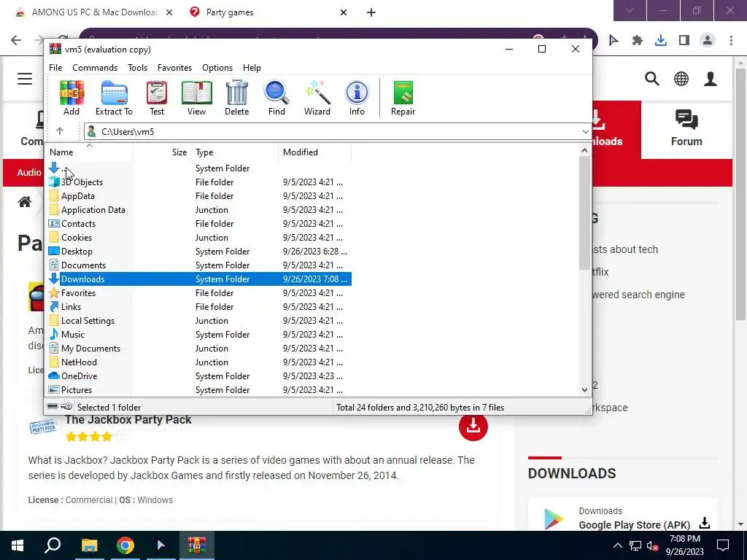The width and height of the screenshot is (747, 560).
Task: Click the WinRAR list scrollbar thumb
Action: pyautogui.click(x=584, y=212)
